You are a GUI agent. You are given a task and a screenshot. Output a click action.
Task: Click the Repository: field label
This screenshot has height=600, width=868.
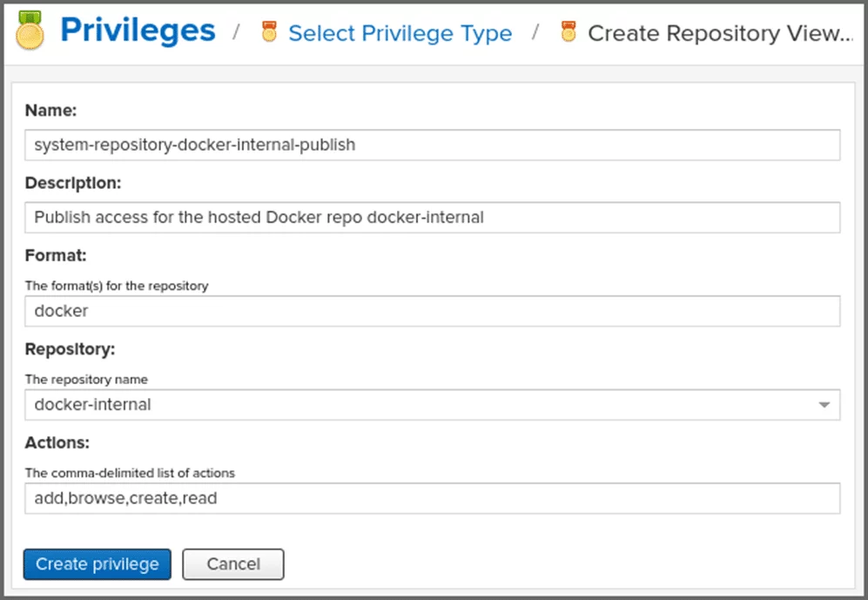(x=71, y=349)
